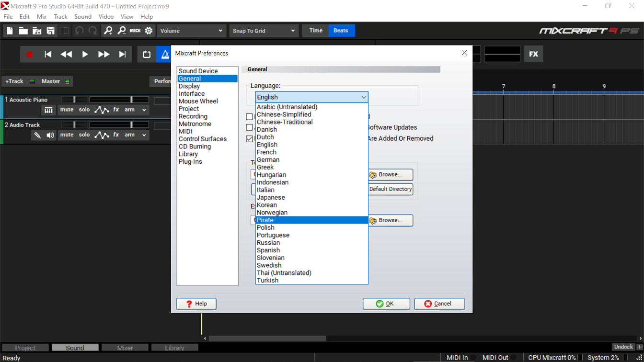The height and width of the screenshot is (362, 644).
Task: Arm the Audio Track for recording
Action: pyautogui.click(x=130, y=135)
